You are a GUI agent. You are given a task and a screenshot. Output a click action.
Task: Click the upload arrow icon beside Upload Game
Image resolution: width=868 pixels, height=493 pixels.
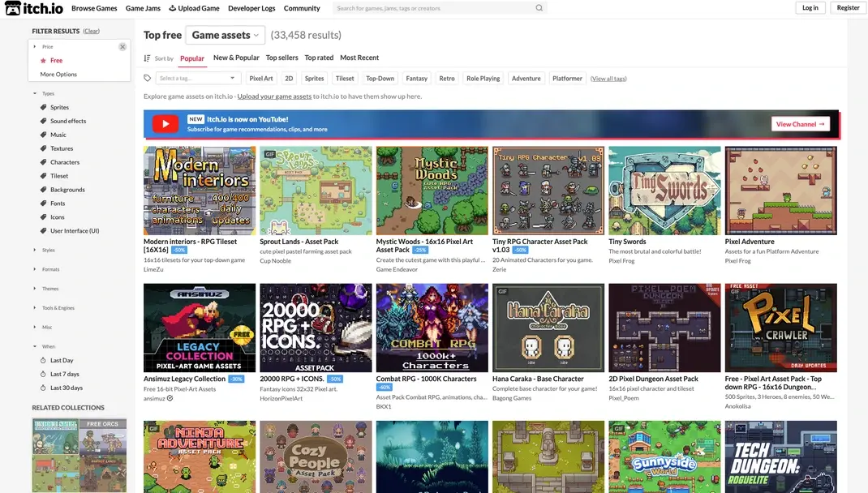click(x=173, y=8)
